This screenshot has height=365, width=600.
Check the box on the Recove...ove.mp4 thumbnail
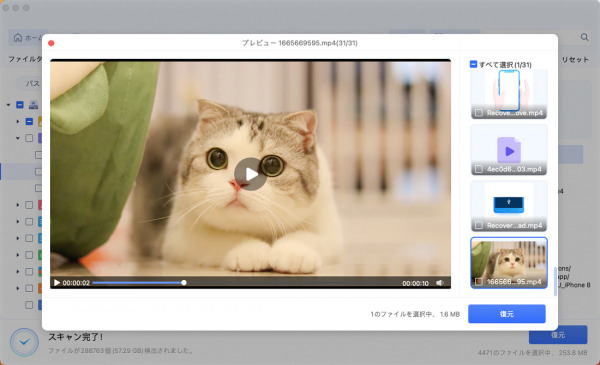click(478, 113)
